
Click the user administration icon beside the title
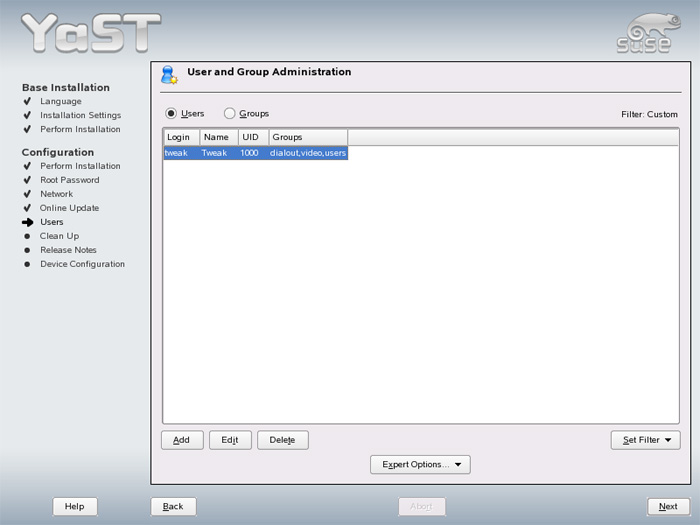point(170,75)
